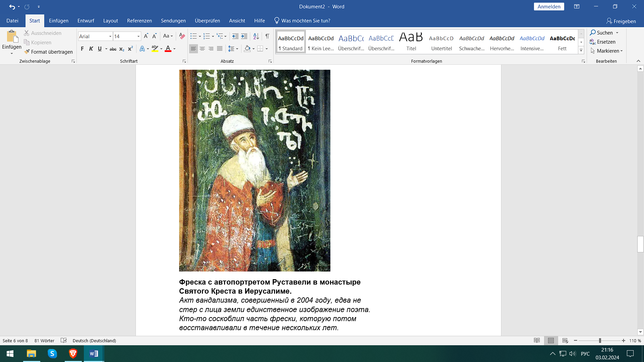Click the sort A-Z icon

(x=256, y=36)
